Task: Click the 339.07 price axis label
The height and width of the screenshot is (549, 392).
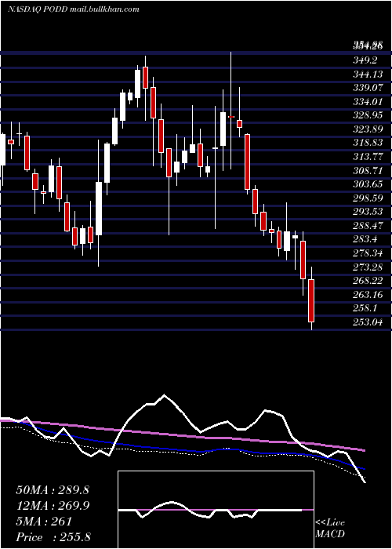Action: click(368, 88)
